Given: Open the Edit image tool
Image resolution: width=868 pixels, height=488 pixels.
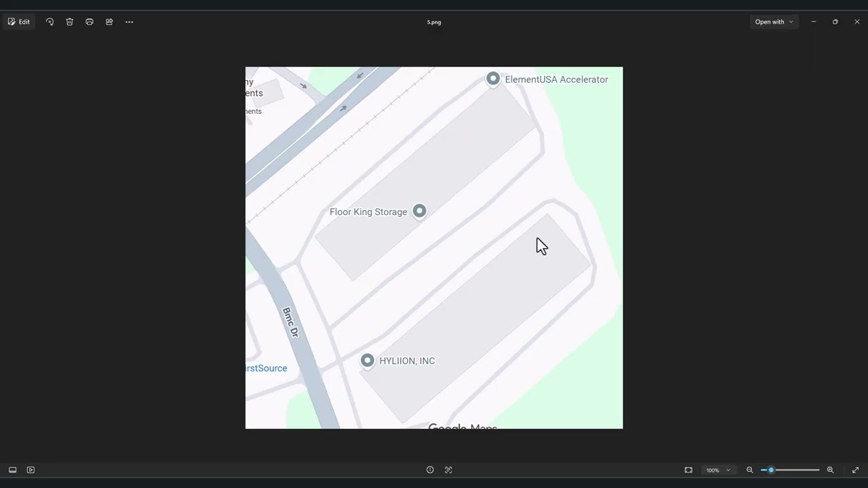Looking at the screenshot, I should [x=19, y=22].
